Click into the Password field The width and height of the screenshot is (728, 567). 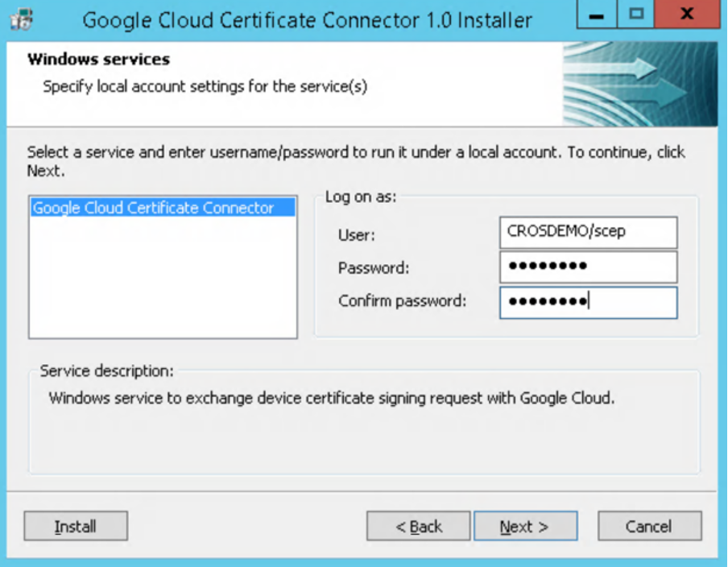588,267
